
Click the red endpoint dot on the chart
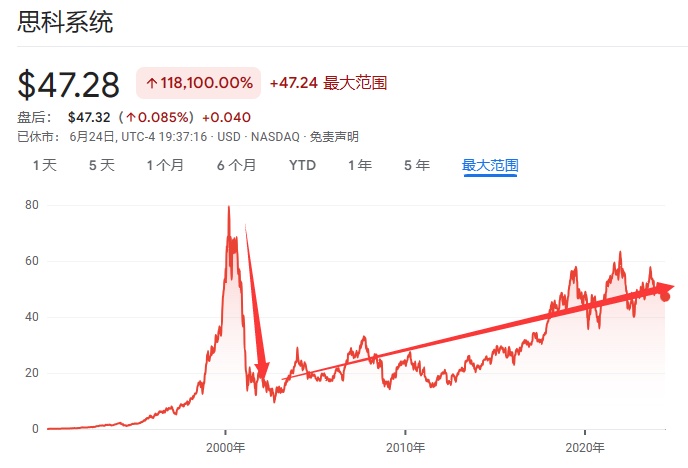(x=665, y=297)
